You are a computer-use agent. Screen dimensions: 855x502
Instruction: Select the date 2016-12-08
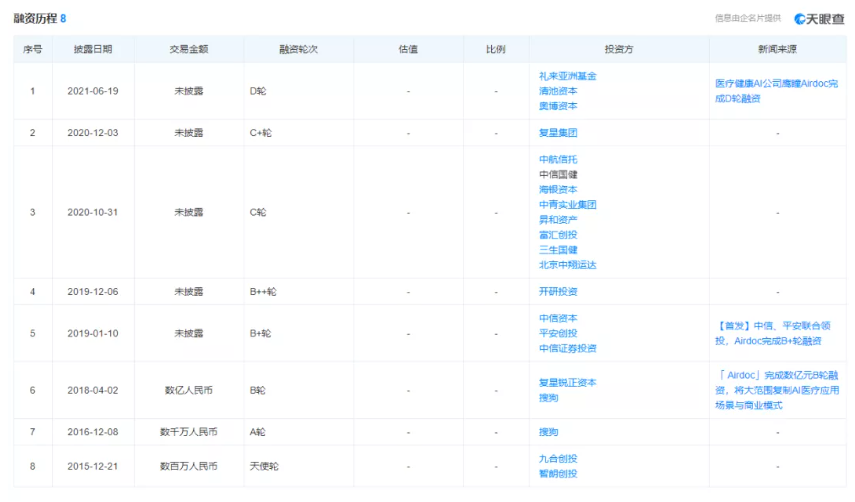pyautogui.click(x=93, y=432)
